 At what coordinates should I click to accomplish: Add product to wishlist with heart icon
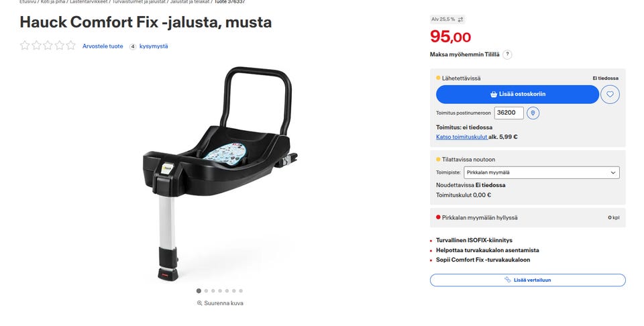[610, 95]
